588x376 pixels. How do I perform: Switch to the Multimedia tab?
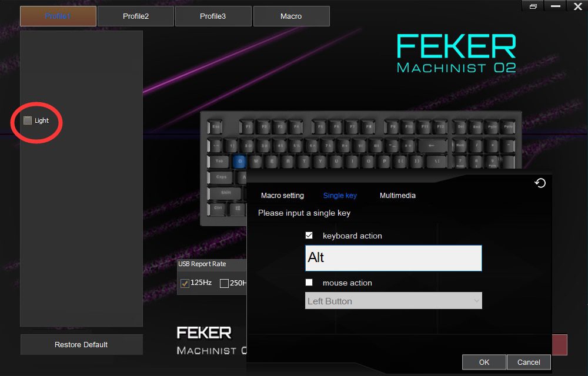pyautogui.click(x=397, y=195)
